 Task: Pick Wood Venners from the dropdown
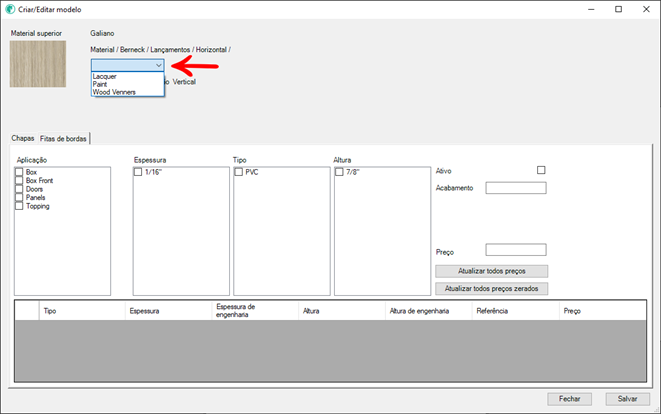click(x=114, y=92)
